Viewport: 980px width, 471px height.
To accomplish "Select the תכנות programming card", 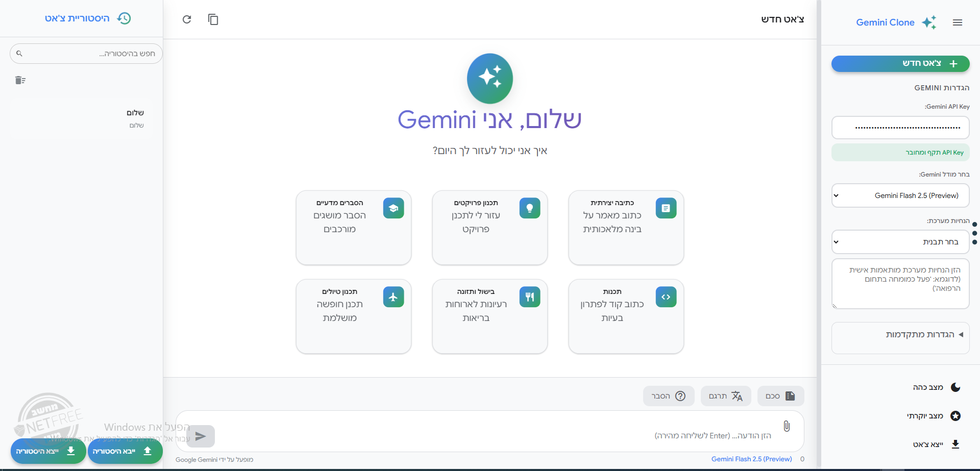I will (626, 316).
